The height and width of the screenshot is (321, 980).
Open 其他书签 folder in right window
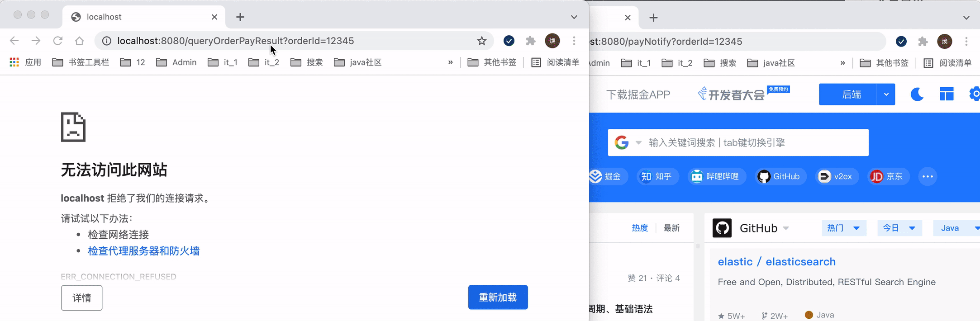884,63
